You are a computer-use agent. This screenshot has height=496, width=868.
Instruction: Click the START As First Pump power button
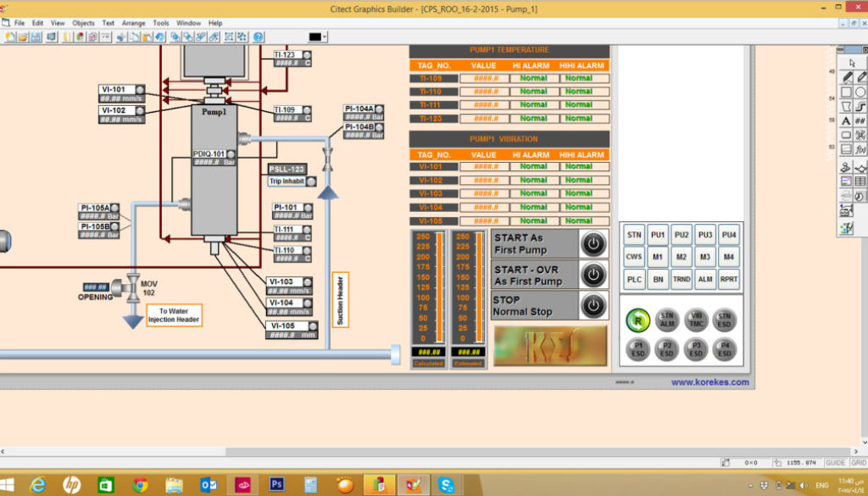tap(593, 243)
